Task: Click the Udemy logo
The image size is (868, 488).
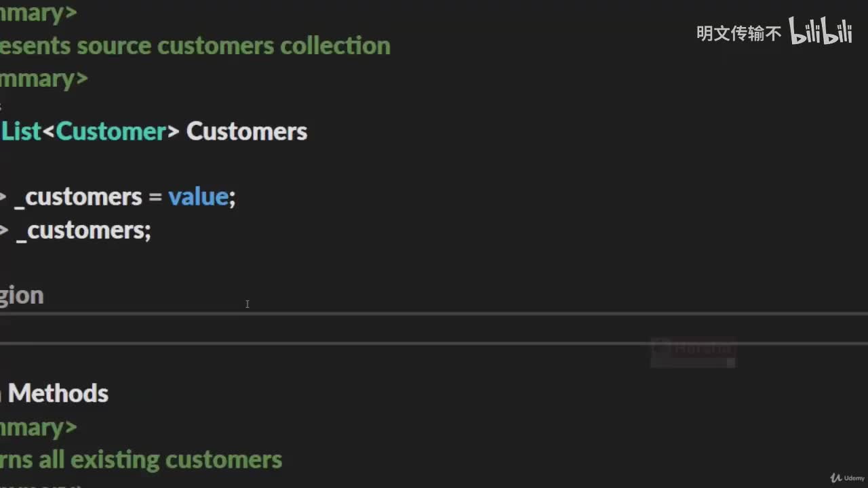Action: click(849, 478)
